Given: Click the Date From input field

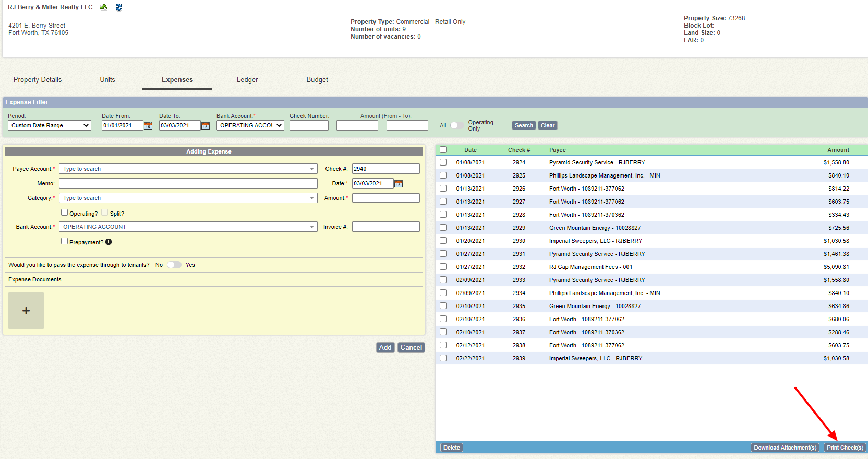Looking at the screenshot, I should [x=123, y=125].
